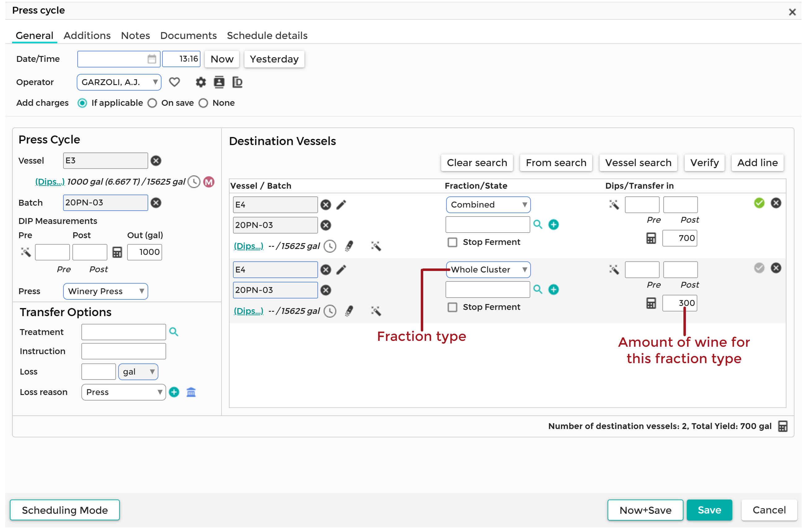Click the Scheduling Mode button
This screenshot has width=805, height=532.
coord(65,510)
